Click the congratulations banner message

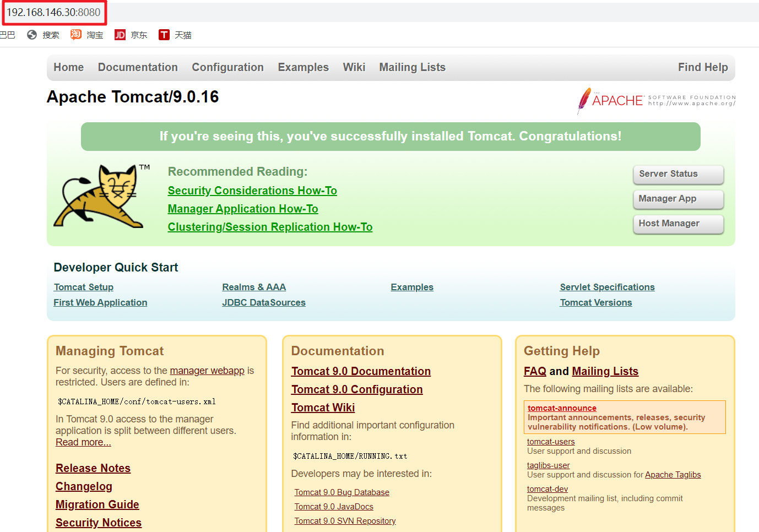pyautogui.click(x=391, y=137)
